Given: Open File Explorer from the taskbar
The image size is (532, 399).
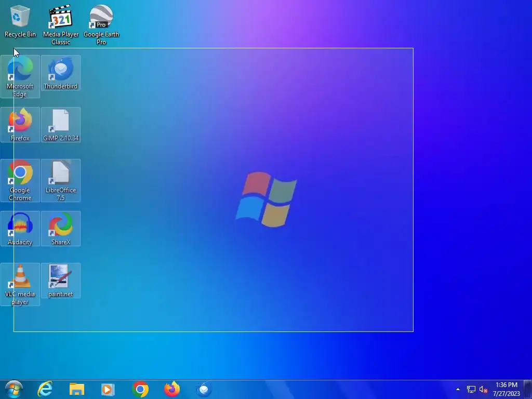Looking at the screenshot, I should tap(77, 389).
